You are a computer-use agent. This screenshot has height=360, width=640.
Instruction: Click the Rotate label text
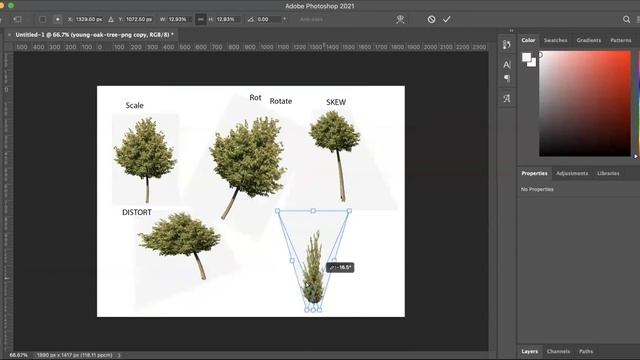(x=281, y=101)
